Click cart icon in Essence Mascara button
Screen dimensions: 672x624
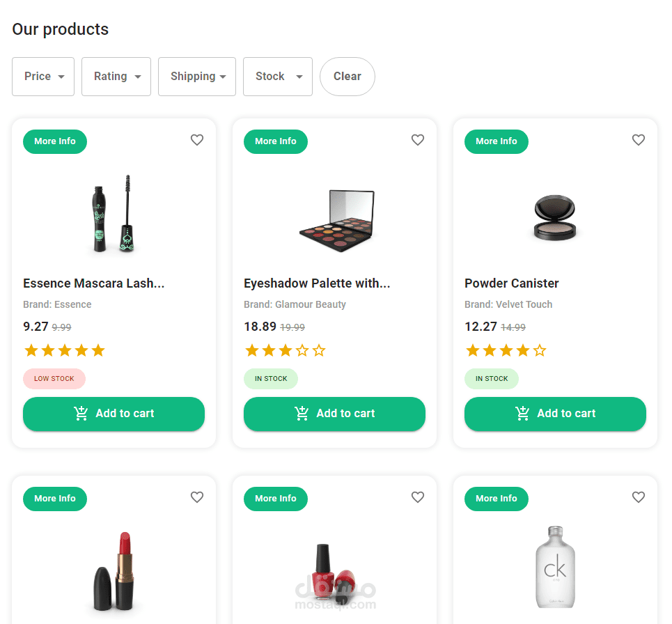point(81,414)
